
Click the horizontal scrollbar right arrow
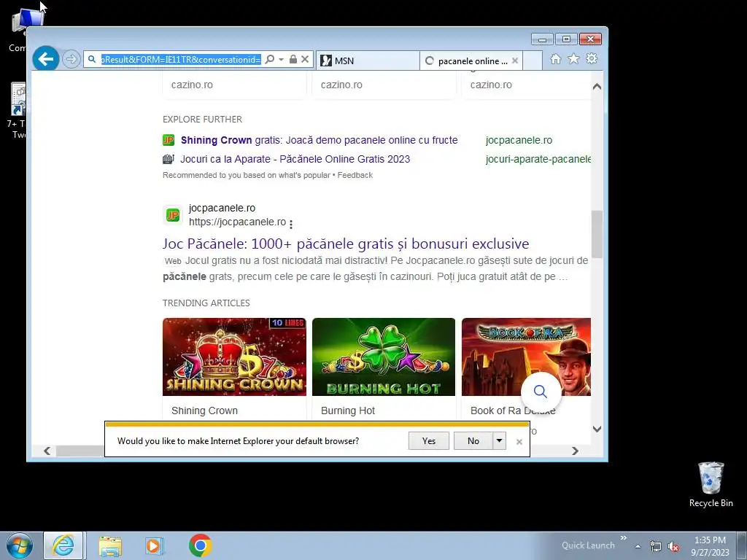(x=575, y=451)
